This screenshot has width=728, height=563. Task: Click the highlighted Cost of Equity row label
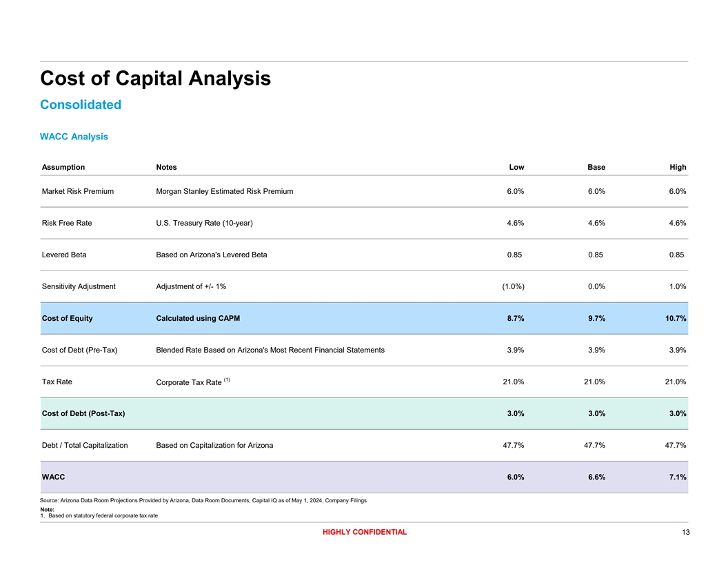tap(67, 318)
